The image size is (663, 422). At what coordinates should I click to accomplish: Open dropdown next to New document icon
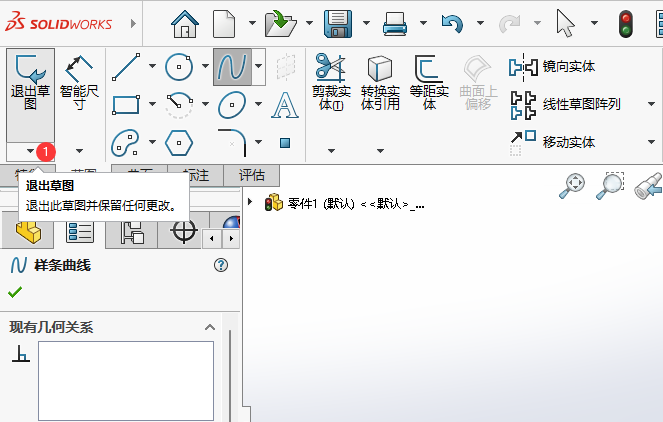[x=252, y=23]
